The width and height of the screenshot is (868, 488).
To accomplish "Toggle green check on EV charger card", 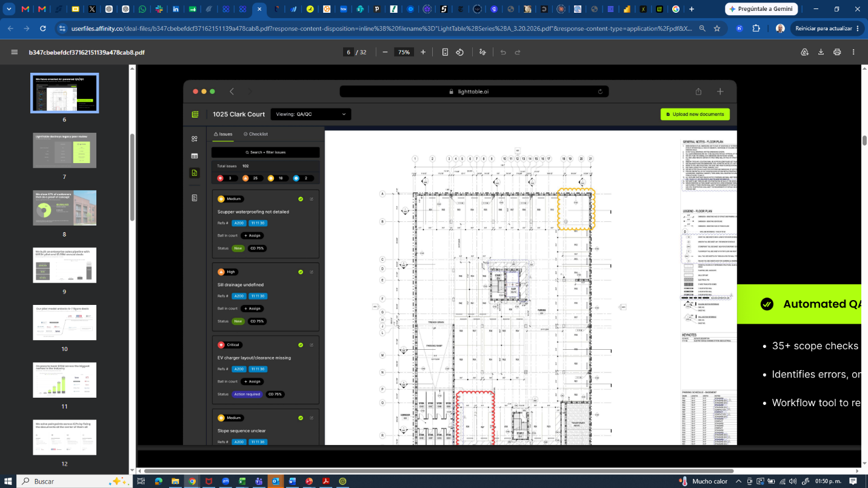I will (x=301, y=345).
